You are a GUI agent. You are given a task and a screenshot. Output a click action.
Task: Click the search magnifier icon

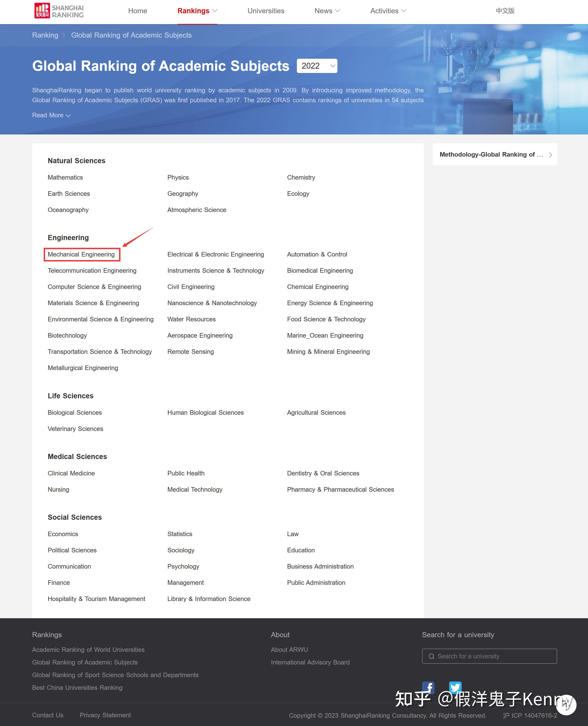click(x=431, y=656)
